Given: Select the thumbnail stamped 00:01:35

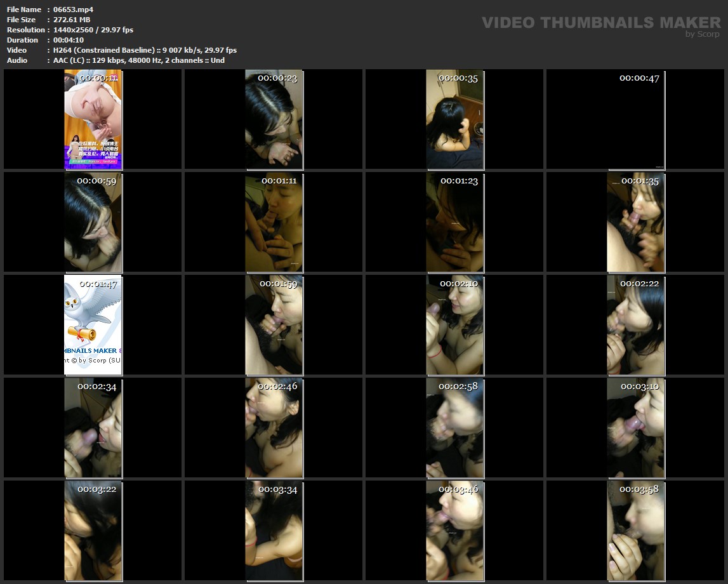Looking at the screenshot, I should pos(635,222).
